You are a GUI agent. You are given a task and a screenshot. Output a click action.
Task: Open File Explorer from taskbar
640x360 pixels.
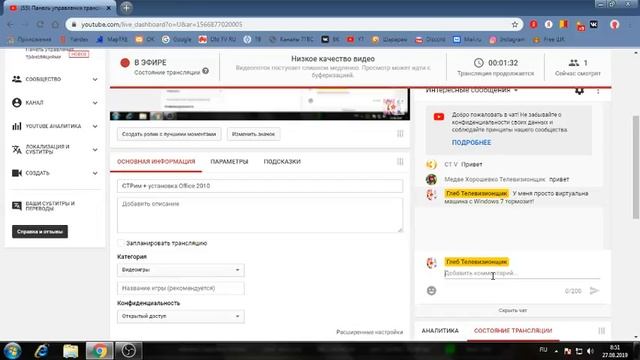71,351
